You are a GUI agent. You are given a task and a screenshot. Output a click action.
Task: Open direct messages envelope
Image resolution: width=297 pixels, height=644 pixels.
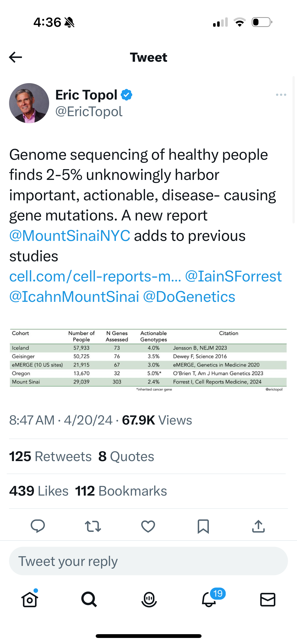coord(268,599)
